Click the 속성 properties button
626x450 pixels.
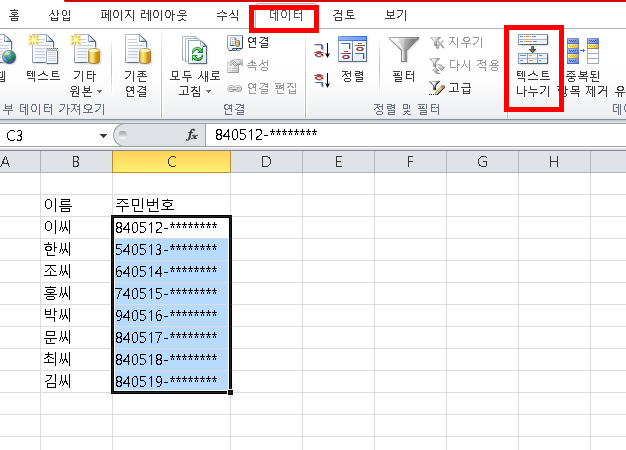248,65
